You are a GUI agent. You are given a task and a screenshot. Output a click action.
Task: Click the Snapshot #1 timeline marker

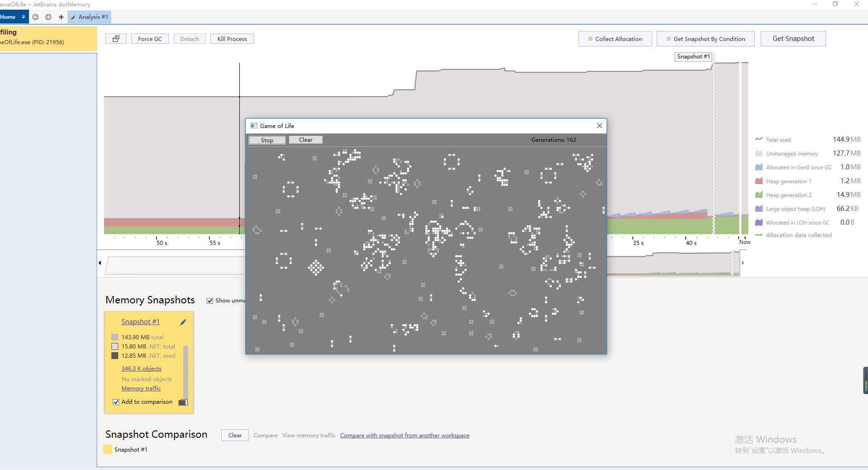(694, 57)
